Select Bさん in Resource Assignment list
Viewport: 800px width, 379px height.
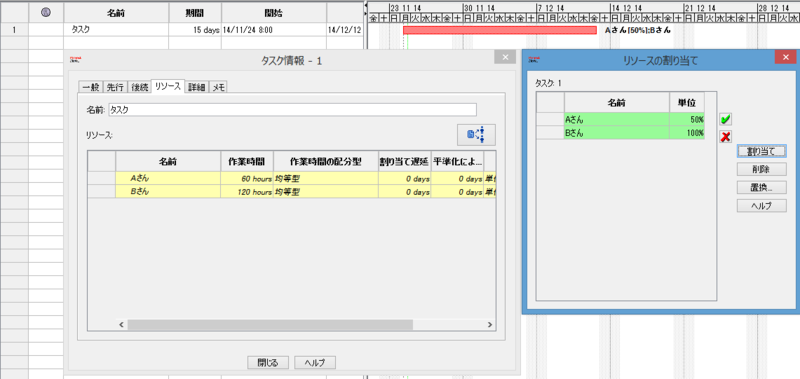click(616, 133)
